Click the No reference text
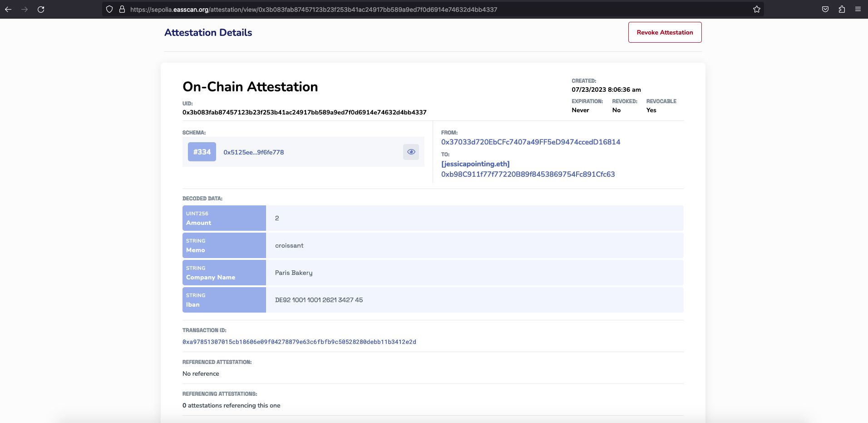868x423 pixels. [201, 373]
